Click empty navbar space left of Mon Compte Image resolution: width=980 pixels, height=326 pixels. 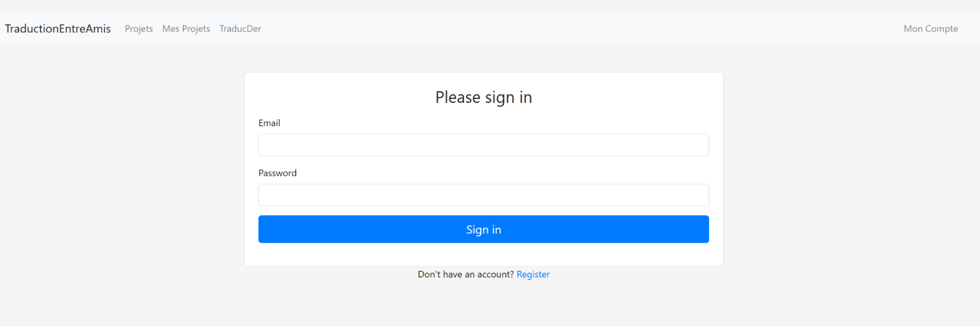pyautogui.click(x=588, y=28)
